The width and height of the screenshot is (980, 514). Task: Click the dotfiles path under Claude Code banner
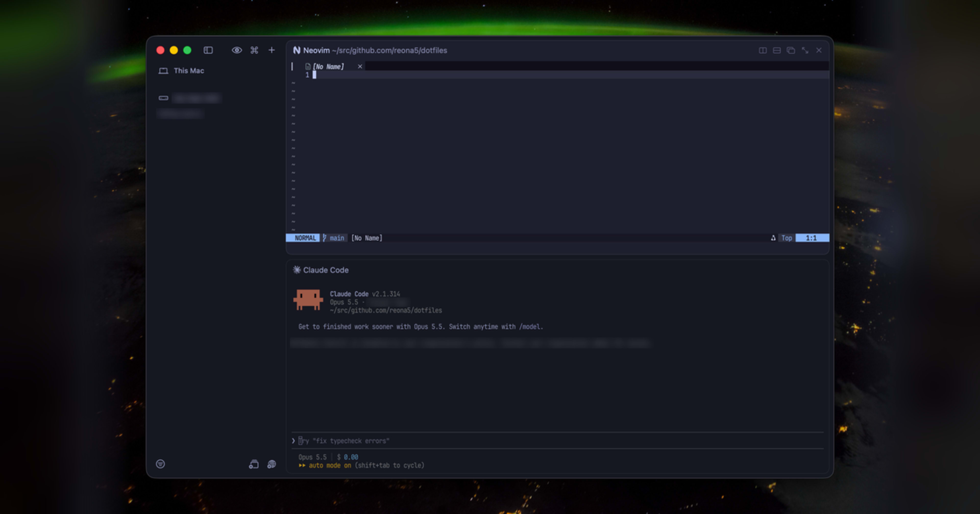coord(386,310)
